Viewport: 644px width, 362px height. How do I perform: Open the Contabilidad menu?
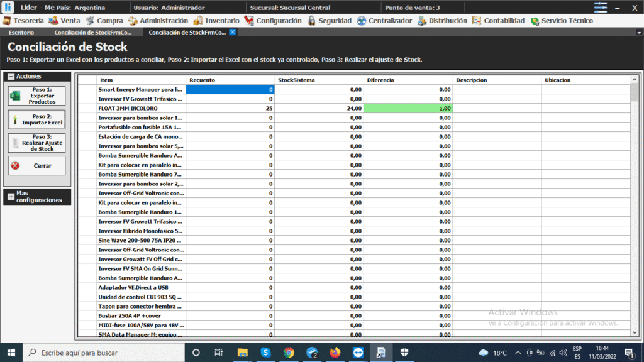click(498, 21)
